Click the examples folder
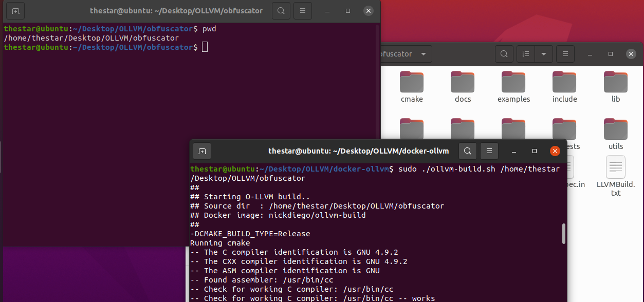This screenshot has width=644, height=302. pos(513,87)
